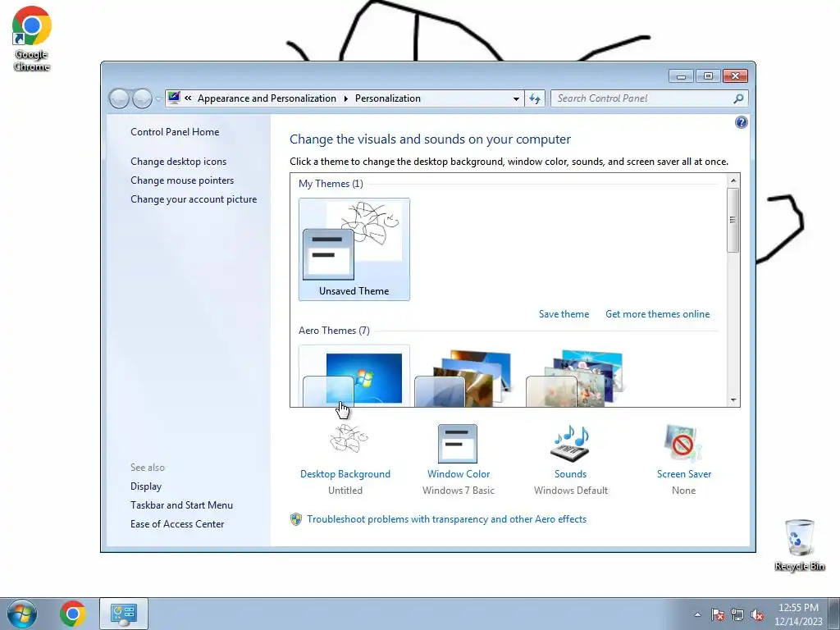Click the network tray icon
The width and height of the screenshot is (840, 630).
(737, 614)
